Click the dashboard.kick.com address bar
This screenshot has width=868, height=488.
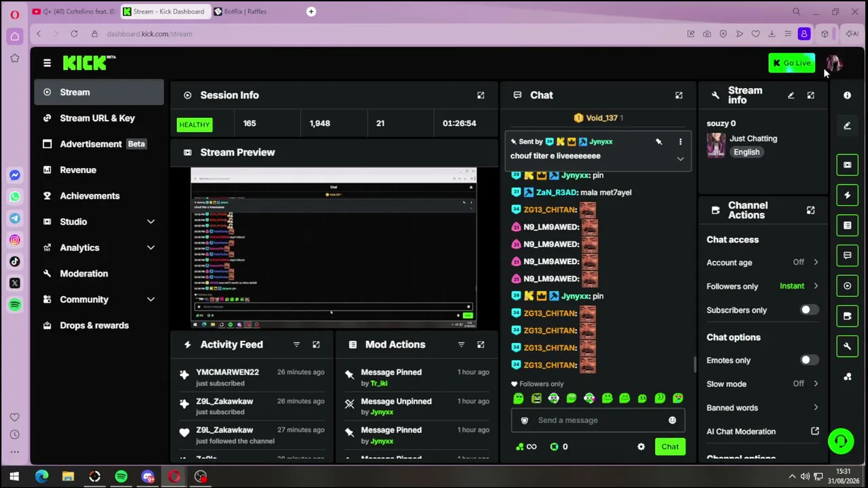point(149,34)
